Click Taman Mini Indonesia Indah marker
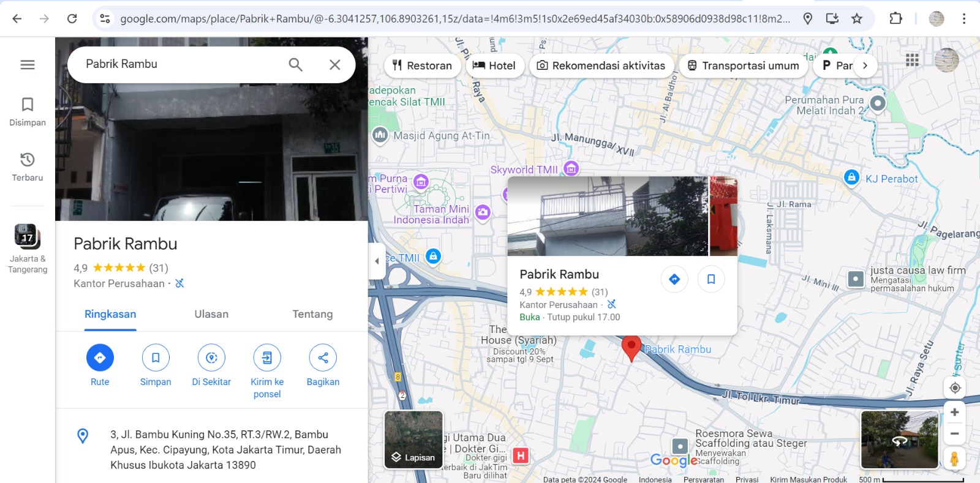 (x=483, y=212)
